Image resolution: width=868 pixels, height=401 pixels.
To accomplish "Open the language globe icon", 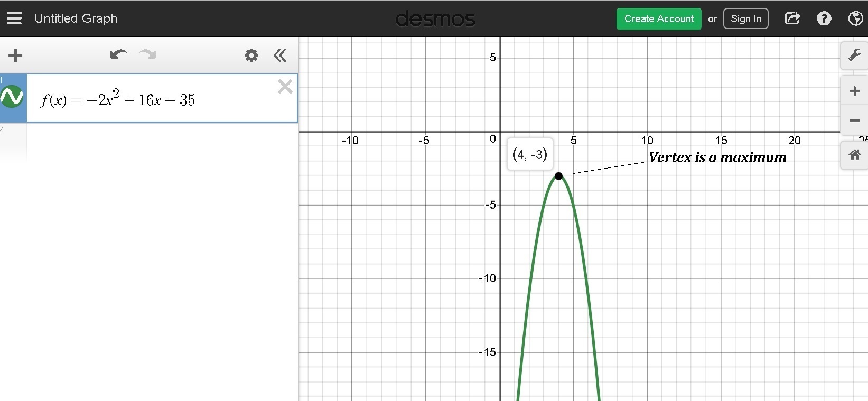I will [856, 18].
